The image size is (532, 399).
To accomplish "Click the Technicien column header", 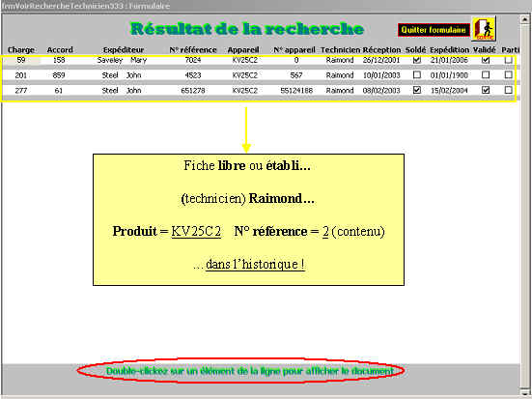I will 340,50.
